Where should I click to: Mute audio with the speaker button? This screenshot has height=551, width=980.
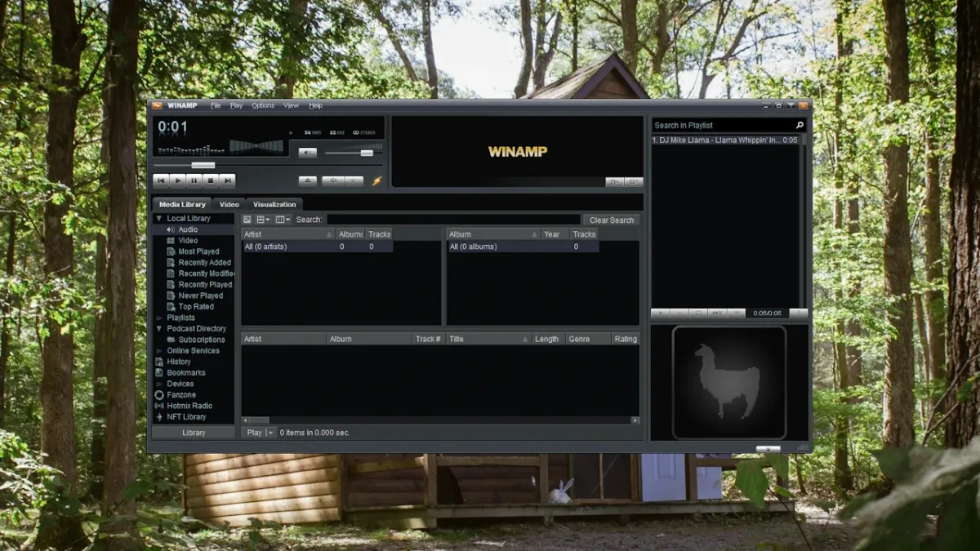(307, 153)
